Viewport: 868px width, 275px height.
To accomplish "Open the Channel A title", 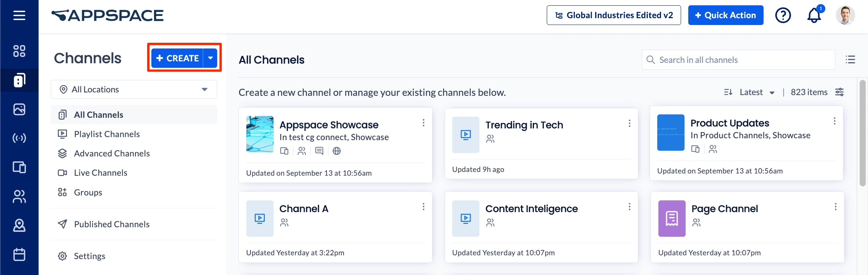I will (x=303, y=209).
